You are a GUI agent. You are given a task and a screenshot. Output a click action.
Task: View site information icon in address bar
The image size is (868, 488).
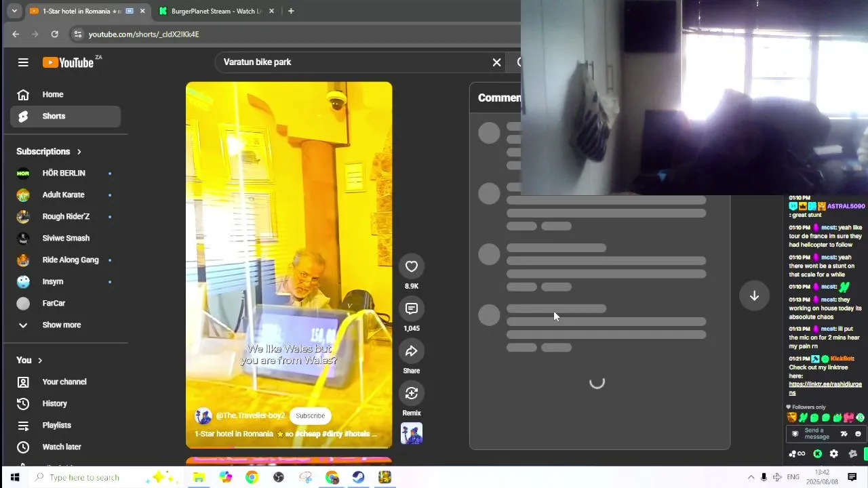(78, 34)
